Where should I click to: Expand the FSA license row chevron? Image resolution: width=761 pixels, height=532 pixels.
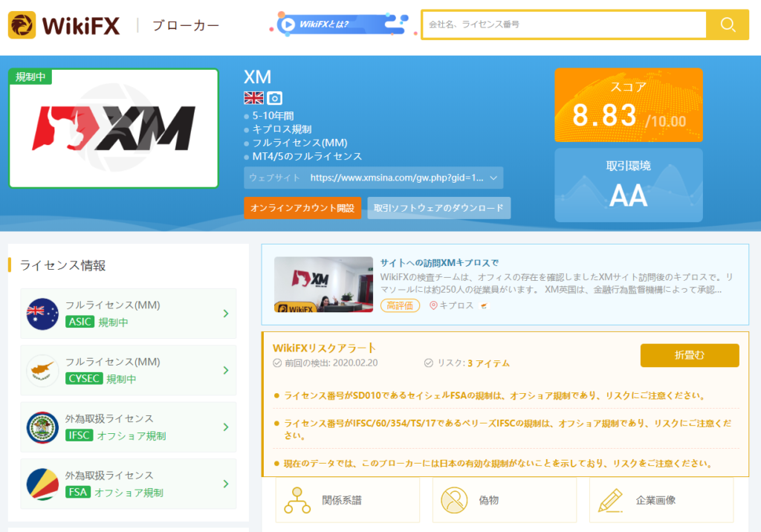point(226,484)
